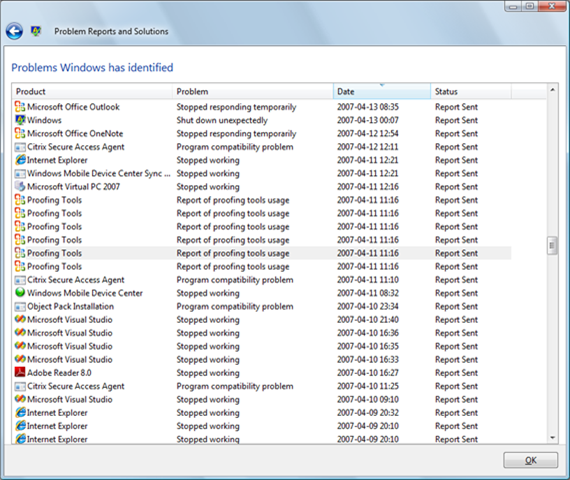Viewport: 570px width, 480px height.
Task: Sort by the Status column header
Action: coord(471,91)
